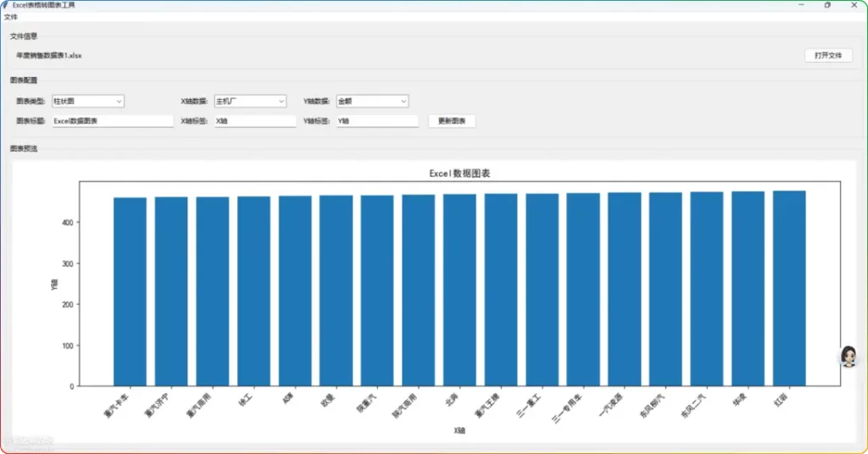Click the feather app icon in title bar
This screenshot has height=454, width=868.
coord(6,5)
